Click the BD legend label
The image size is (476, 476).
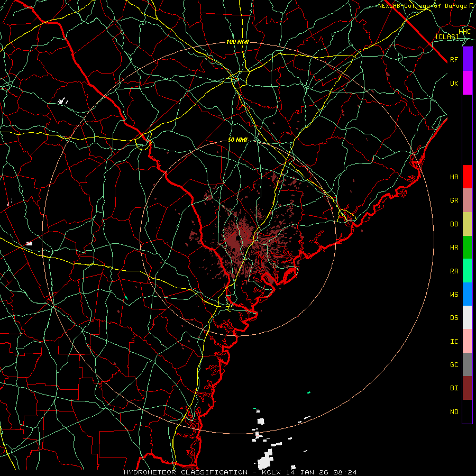tap(454, 224)
